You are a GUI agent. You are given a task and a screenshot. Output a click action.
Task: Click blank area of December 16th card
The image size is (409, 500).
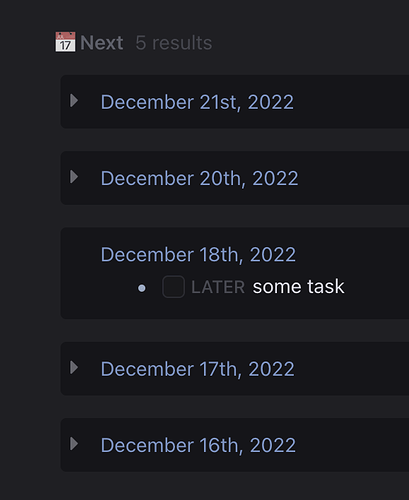[x=353, y=445]
